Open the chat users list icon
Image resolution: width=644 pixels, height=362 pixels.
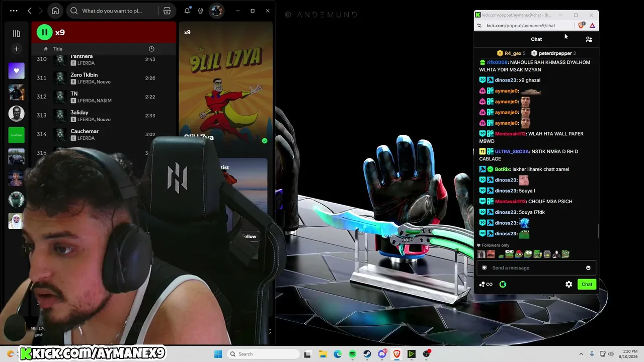coord(589,39)
